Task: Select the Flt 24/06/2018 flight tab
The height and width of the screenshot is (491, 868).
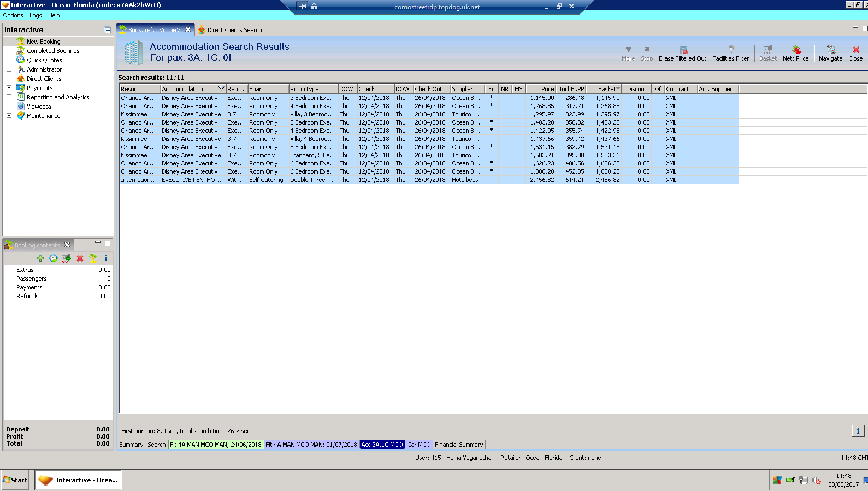Action: [x=216, y=445]
